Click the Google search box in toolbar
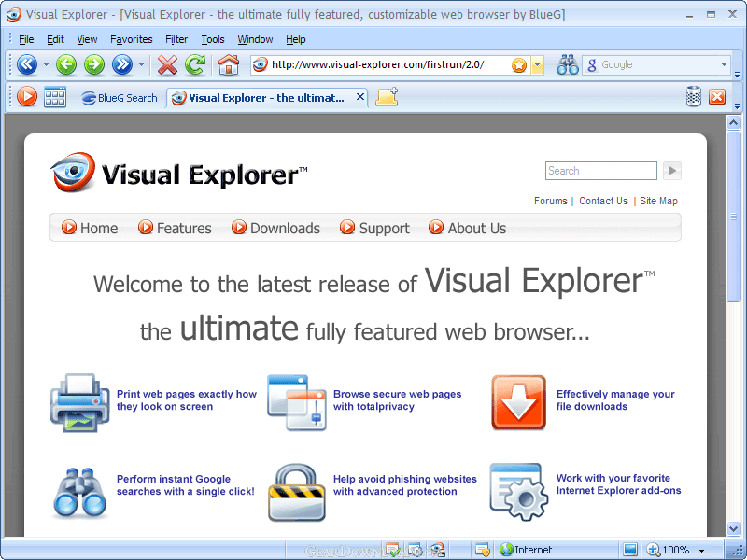The width and height of the screenshot is (747, 560). 656,64
